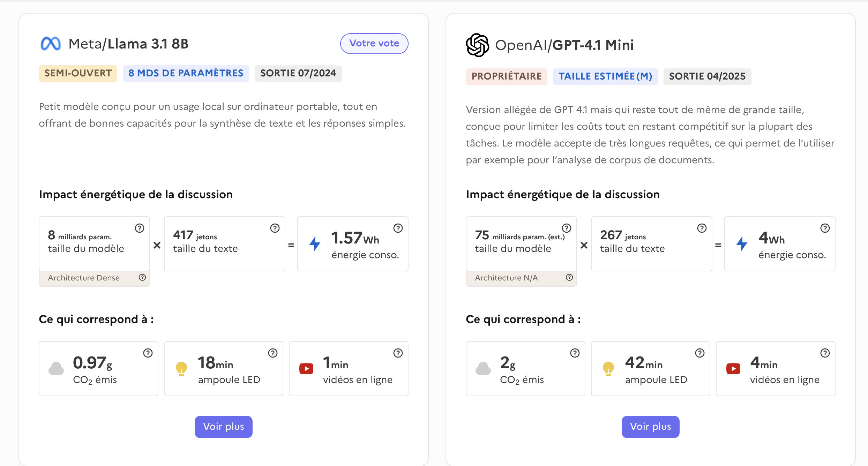The image size is (868, 466).
Task: Click the 8 MDS DE PARAMÈTRES tag
Action: pyautogui.click(x=186, y=73)
